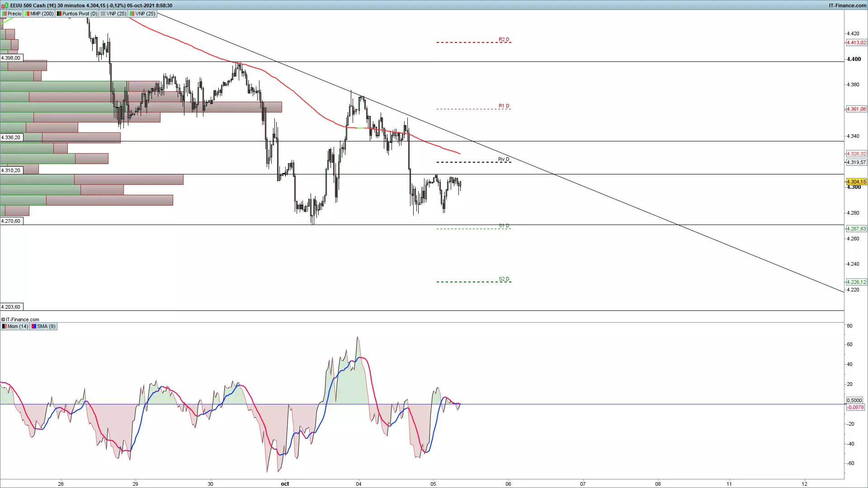Click the ©IT-Finance.com text above momentum panel
The image size is (868, 488).
[20, 319]
